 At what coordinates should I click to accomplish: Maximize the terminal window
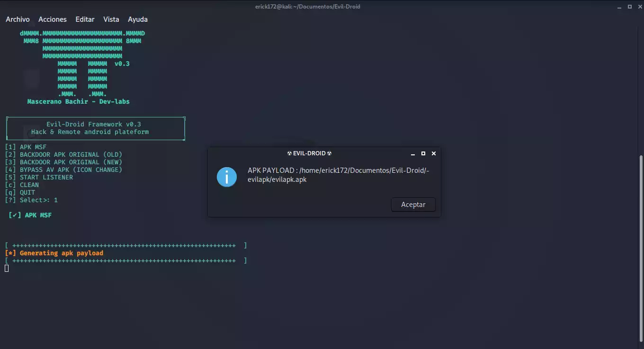[630, 7]
